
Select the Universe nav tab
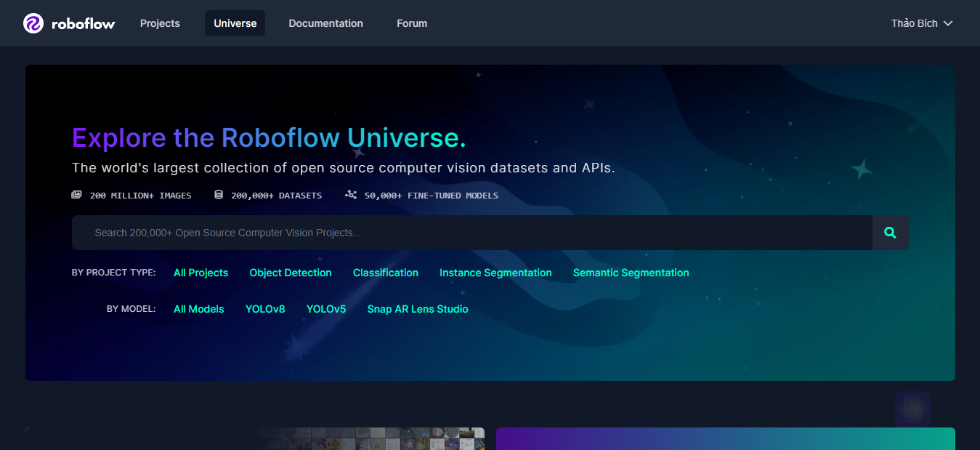[235, 23]
